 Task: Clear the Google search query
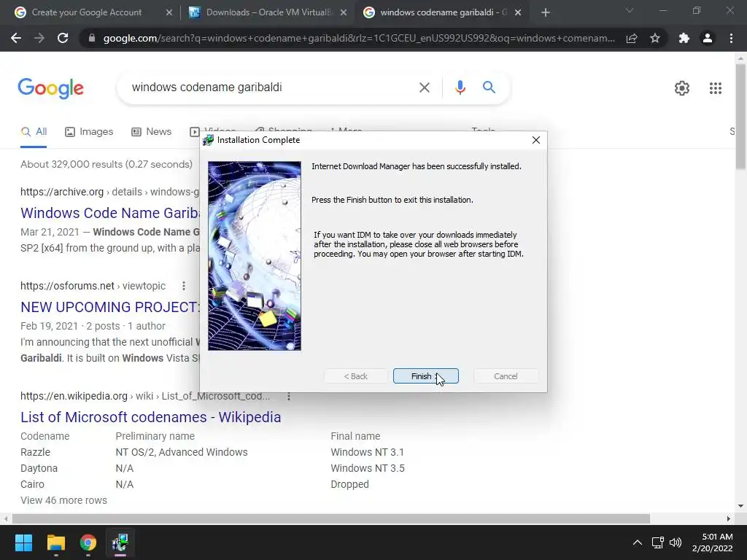tap(425, 87)
